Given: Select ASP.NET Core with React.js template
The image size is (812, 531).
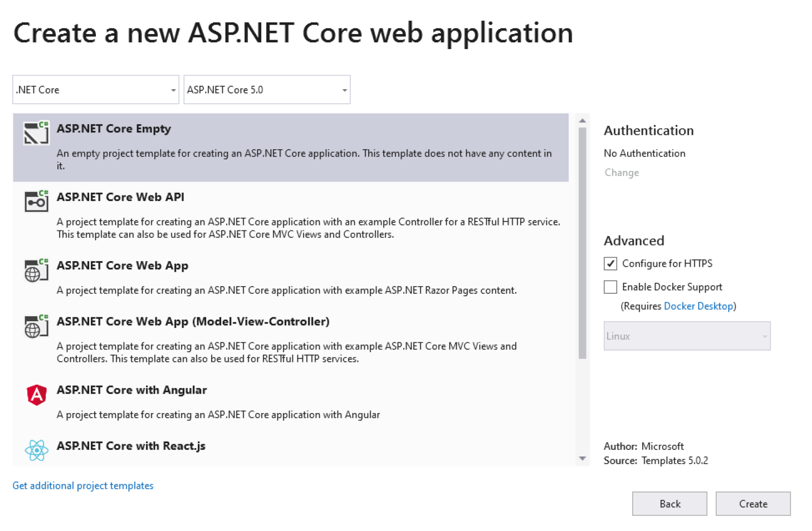Looking at the screenshot, I should click(x=291, y=449).
